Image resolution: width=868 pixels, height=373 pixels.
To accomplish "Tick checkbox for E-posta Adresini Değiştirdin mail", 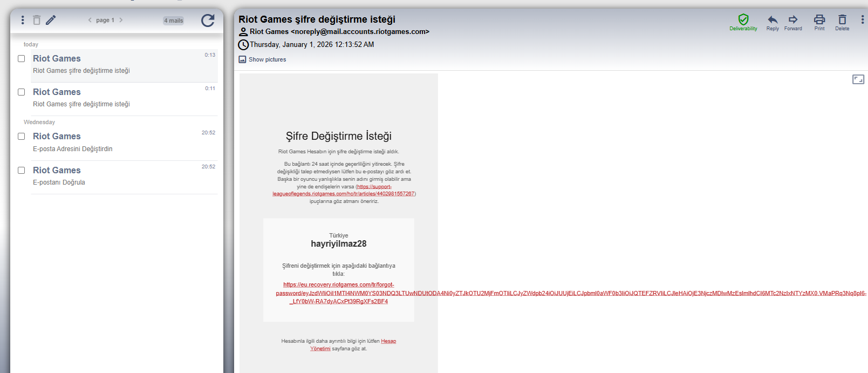I will (22, 136).
